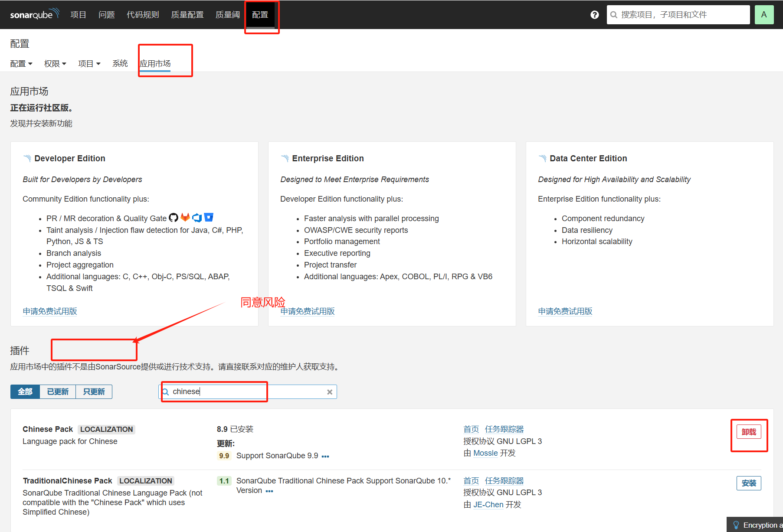Screen dimensions: 783x532
Task: Open TraditionalChinese Pack 首页 link
Action: coord(471,481)
